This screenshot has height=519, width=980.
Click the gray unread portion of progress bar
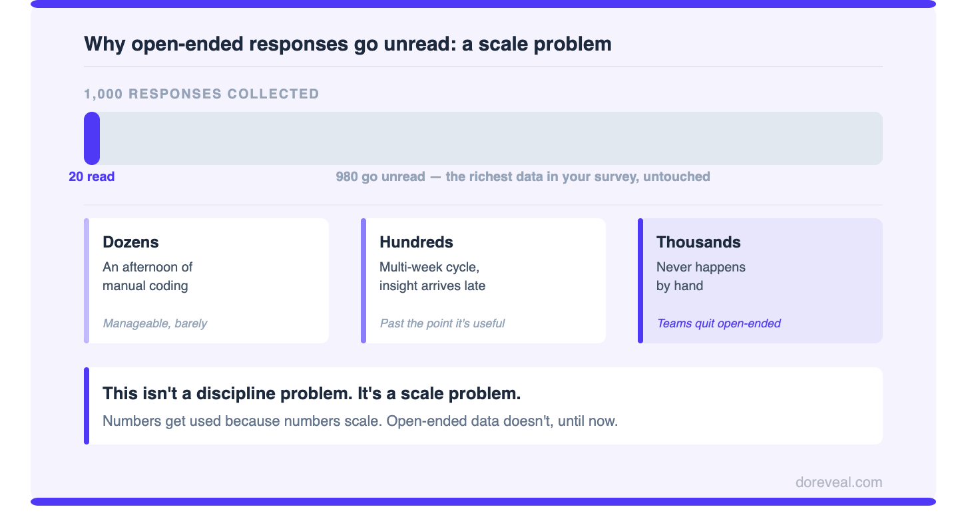coord(491,138)
